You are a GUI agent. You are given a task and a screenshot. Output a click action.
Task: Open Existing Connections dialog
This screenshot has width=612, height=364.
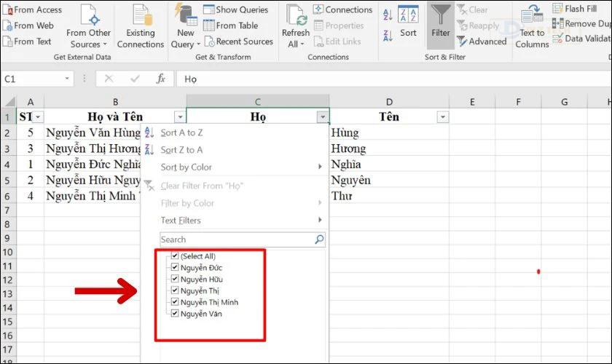click(x=141, y=26)
